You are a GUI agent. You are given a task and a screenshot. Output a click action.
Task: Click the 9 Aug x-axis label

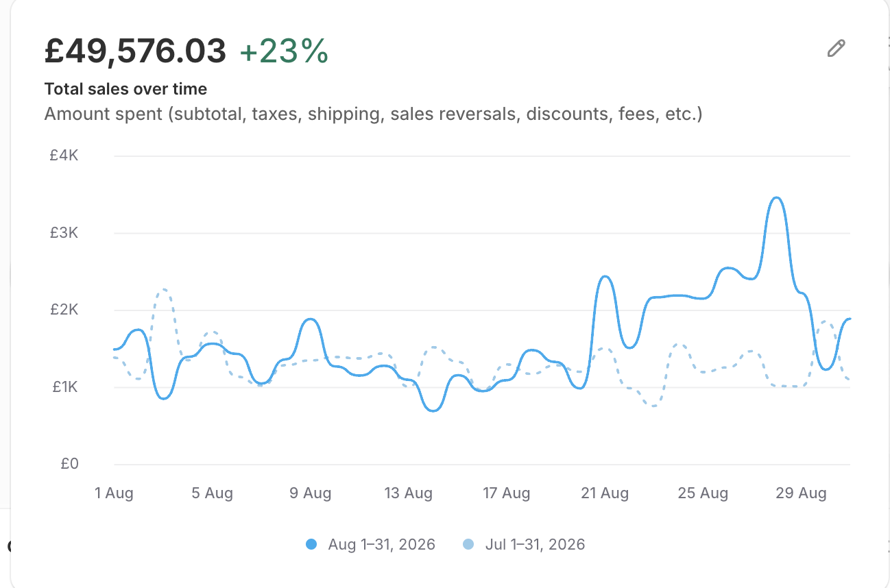click(311, 493)
